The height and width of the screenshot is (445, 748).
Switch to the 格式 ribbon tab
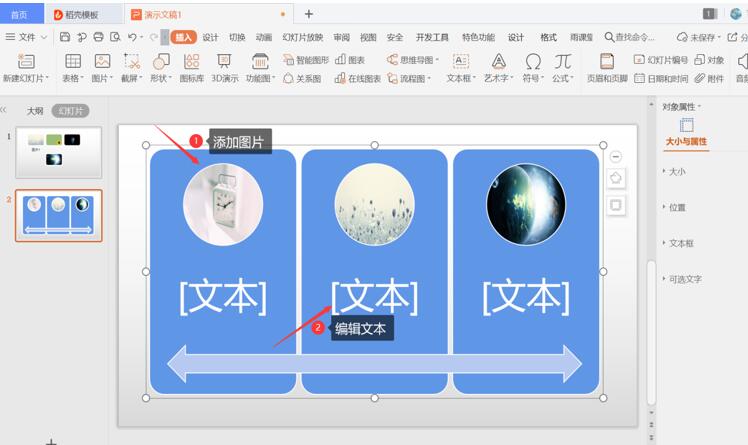coord(548,37)
